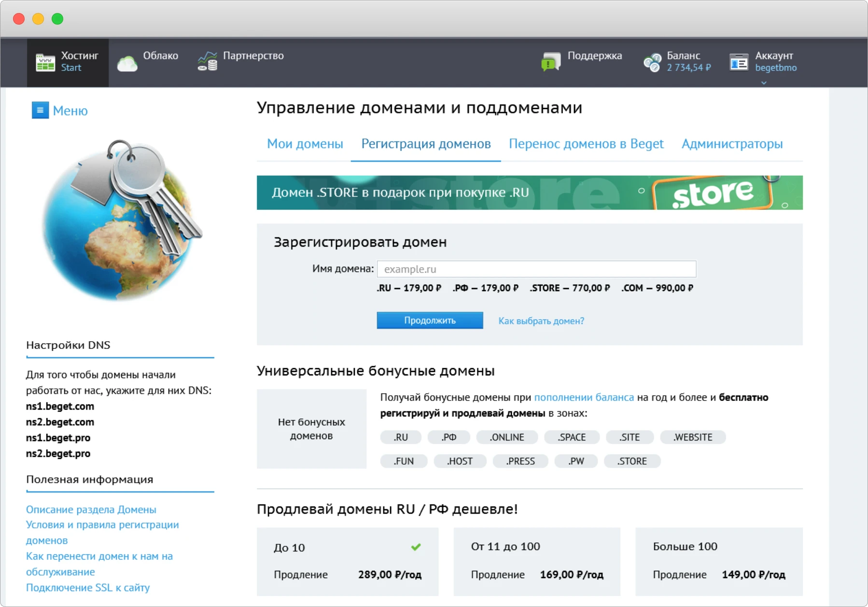Switch to the Мои домены tab
This screenshot has width=868, height=607.
pyautogui.click(x=305, y=143)
